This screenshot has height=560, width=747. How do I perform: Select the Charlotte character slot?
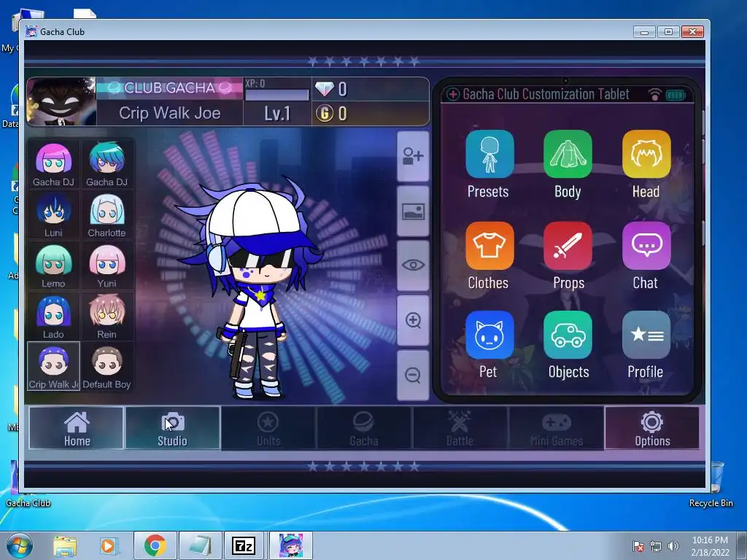click(107, 215)
